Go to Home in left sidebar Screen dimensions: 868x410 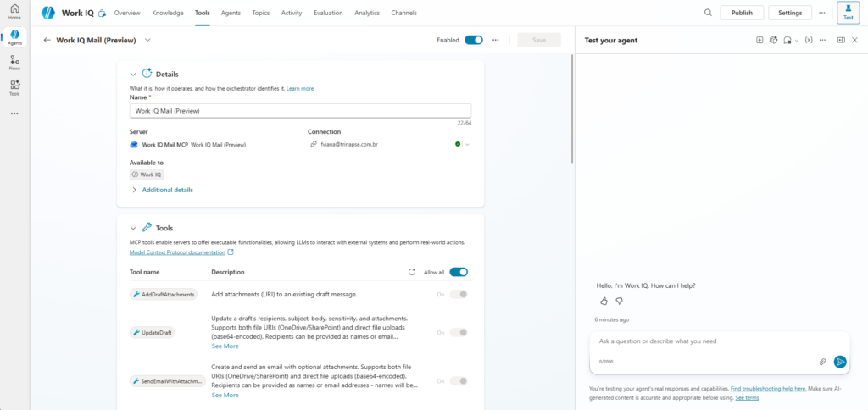point(14,12)
